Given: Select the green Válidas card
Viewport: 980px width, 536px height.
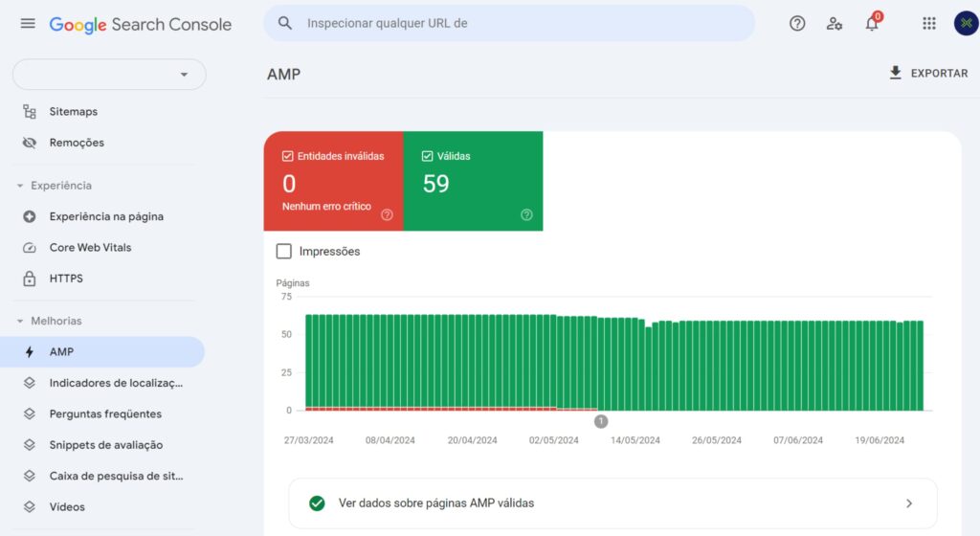Looking at the screenshot, I should [x=473, y=181].
